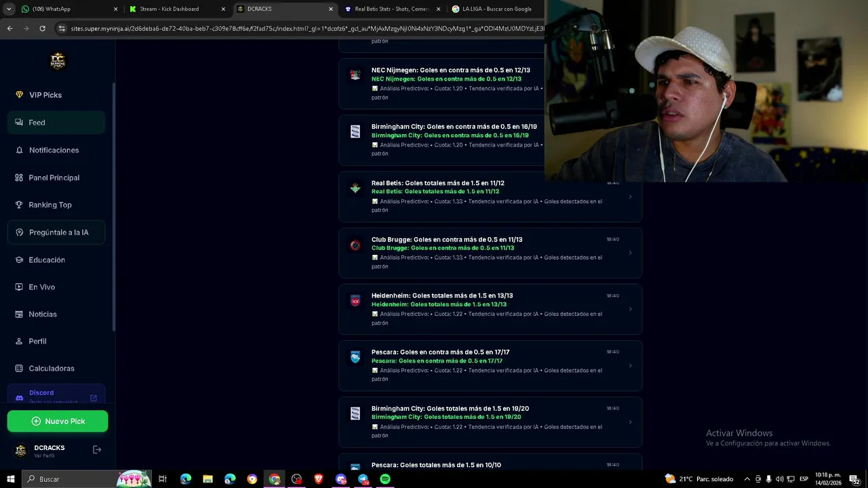Switch to LA LIGA Google search tab

[x=496, y=9]
